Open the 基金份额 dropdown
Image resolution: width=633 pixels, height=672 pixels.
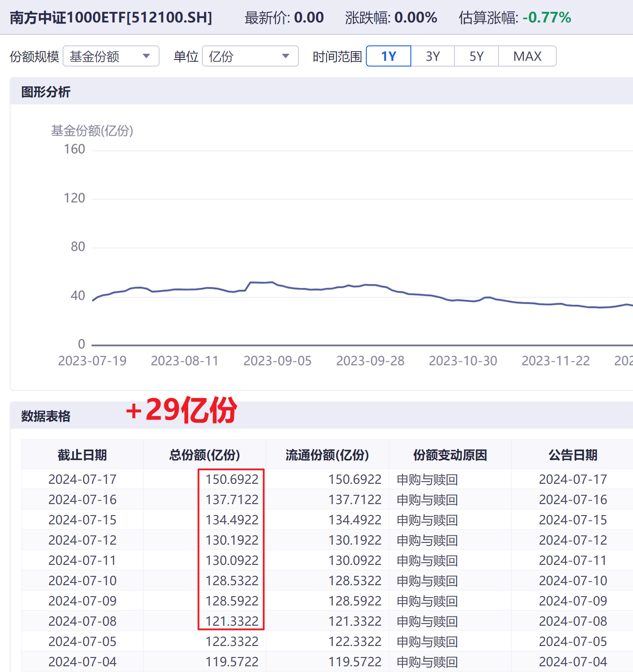click(x=111, y=56)
